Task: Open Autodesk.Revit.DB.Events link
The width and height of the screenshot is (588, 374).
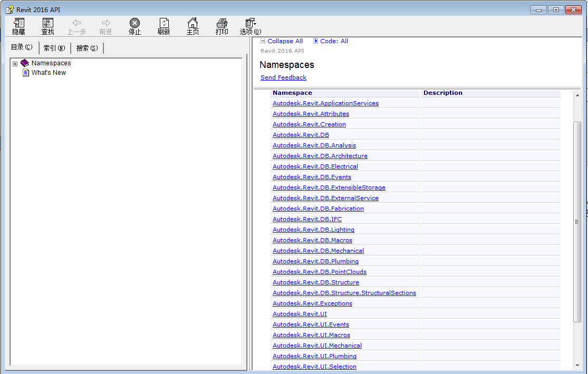Action: [x=312, y=177]
